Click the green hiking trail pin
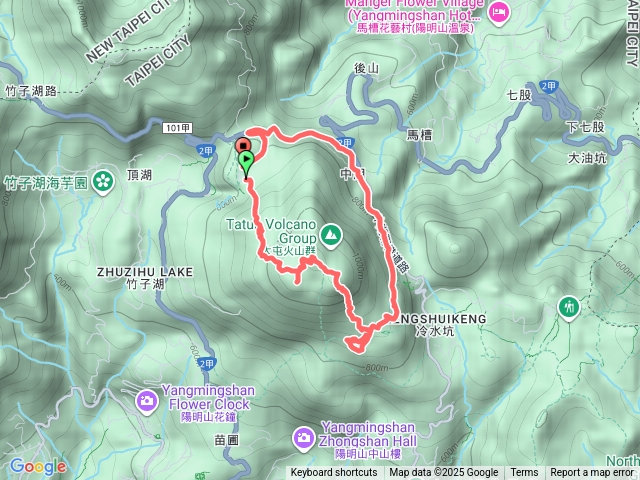Viewport: 640px width, 480px height. (569, 307)
